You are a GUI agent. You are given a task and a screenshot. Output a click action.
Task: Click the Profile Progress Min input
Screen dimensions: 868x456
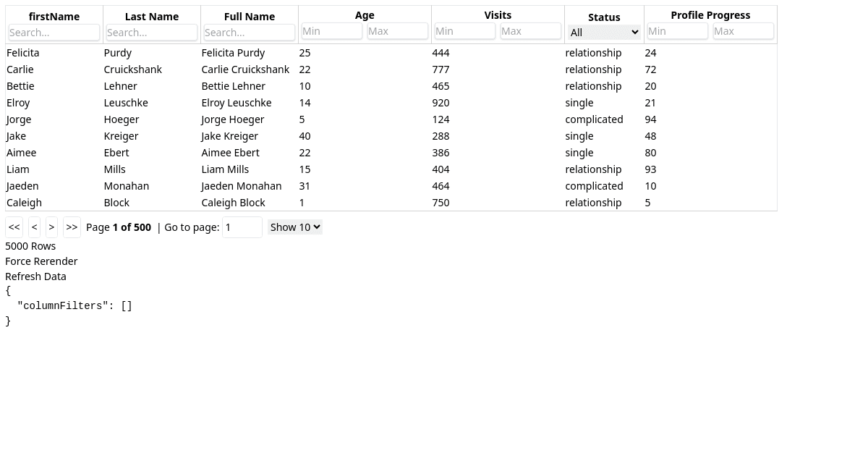click(677, 31)
